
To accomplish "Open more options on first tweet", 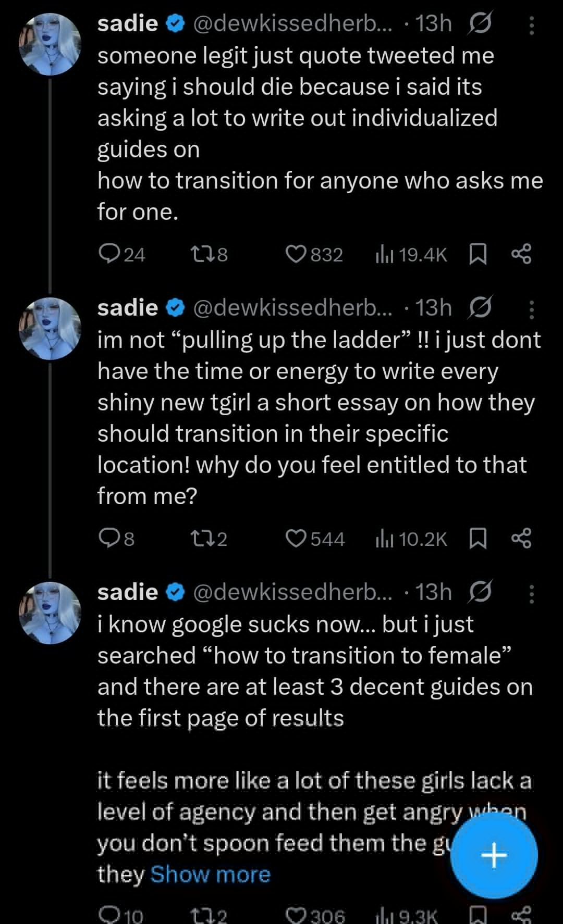I will (x=531, y=25).
